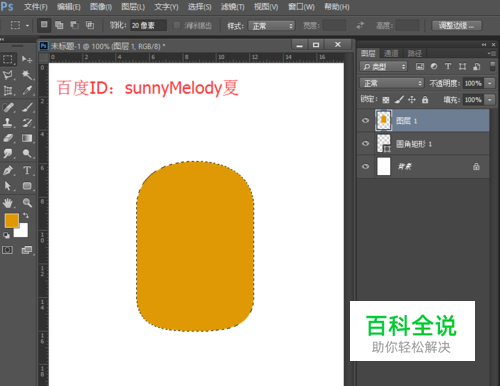Toggle lock all padlock
The height and width of the screenshot is (386, 500).
(425, 99)
